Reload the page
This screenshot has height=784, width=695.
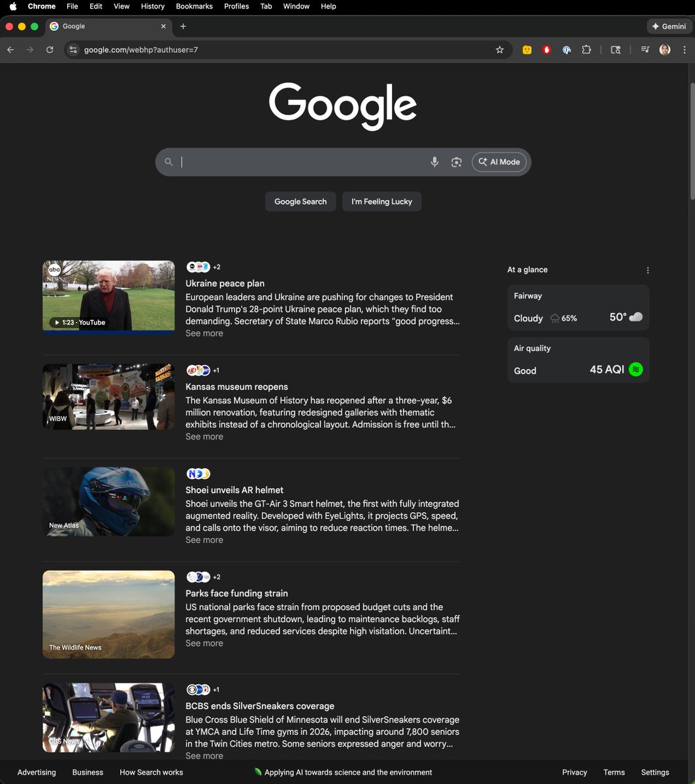coord(50,50)
